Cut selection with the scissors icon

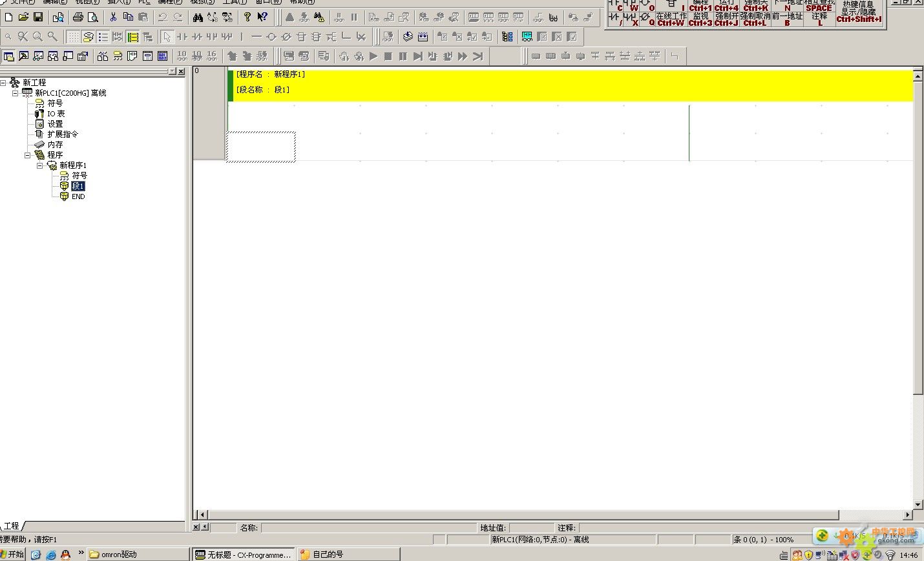pyautogui.click(x=113, y=17)
